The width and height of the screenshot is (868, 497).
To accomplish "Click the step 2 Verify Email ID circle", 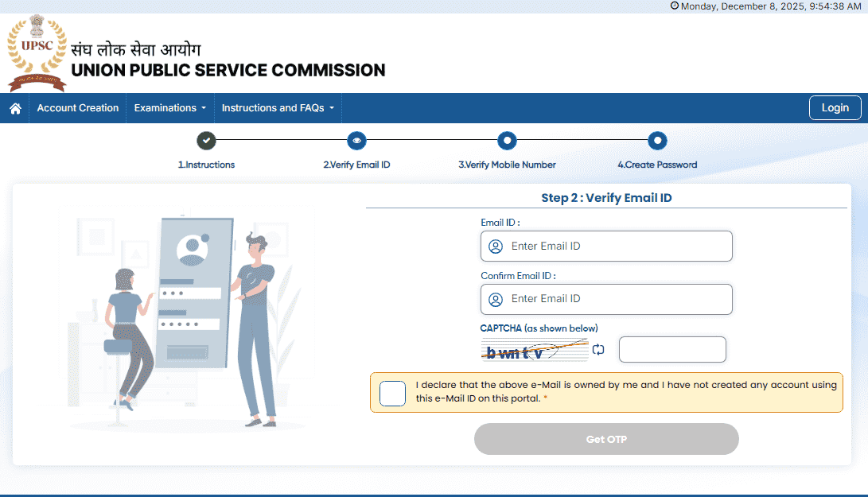I will pyautogui.click(x=356, y=140).
